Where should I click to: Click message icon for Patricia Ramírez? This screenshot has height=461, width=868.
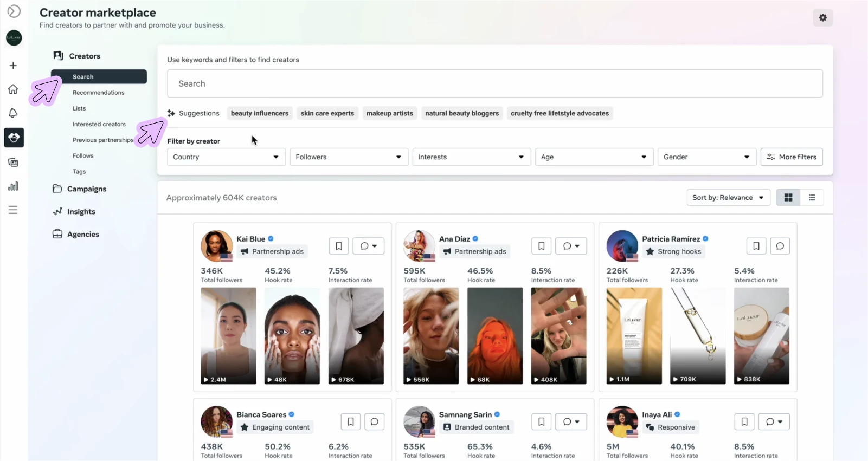[x=780, y=246]
